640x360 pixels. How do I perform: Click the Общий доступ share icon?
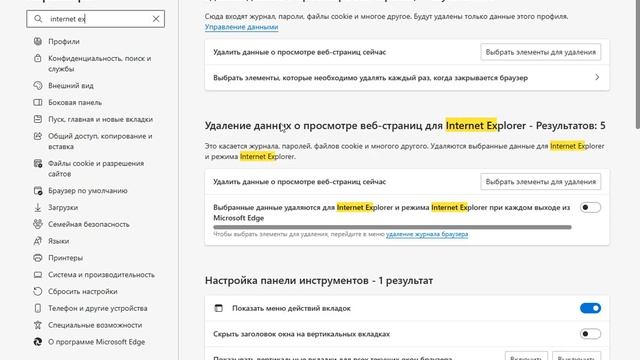point(38,136)
